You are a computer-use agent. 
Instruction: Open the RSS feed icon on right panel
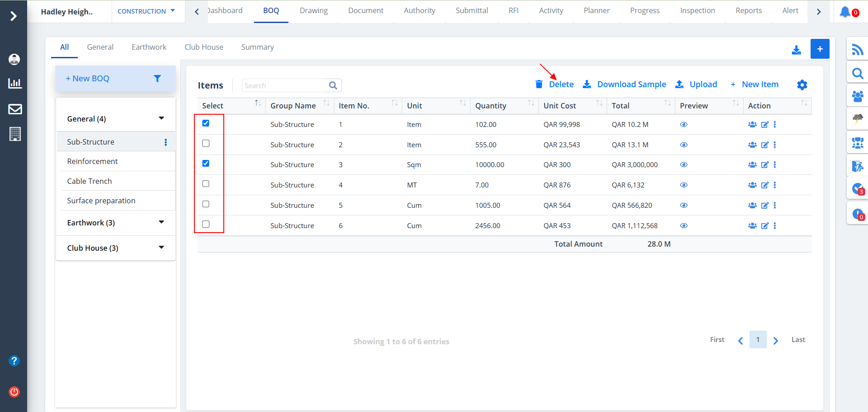point(857,49)
